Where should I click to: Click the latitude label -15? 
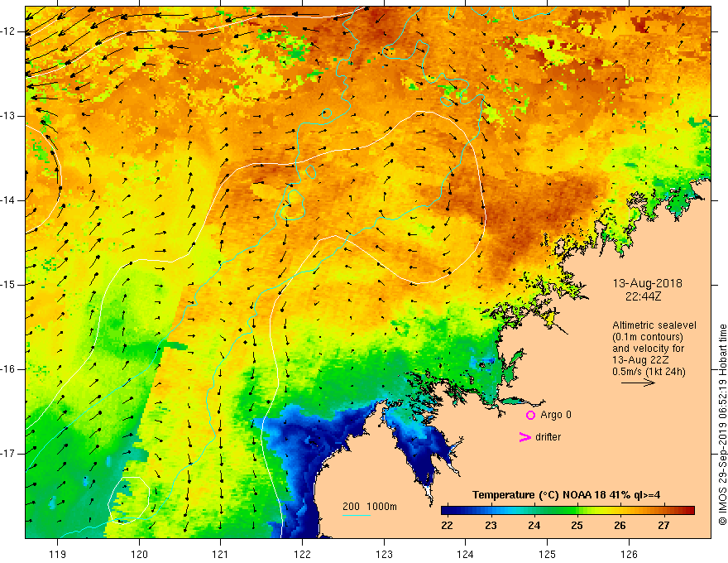point(8,285)
